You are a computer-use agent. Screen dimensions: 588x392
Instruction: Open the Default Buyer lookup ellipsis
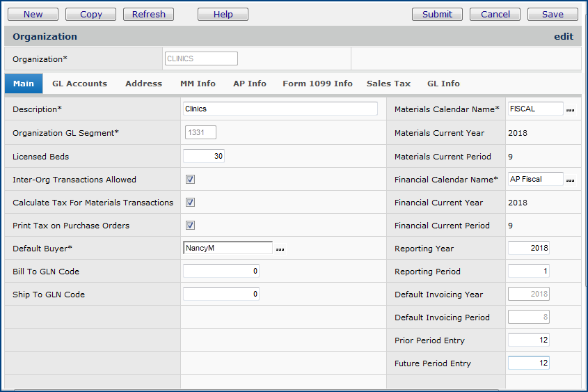click(x=280, y=249)
